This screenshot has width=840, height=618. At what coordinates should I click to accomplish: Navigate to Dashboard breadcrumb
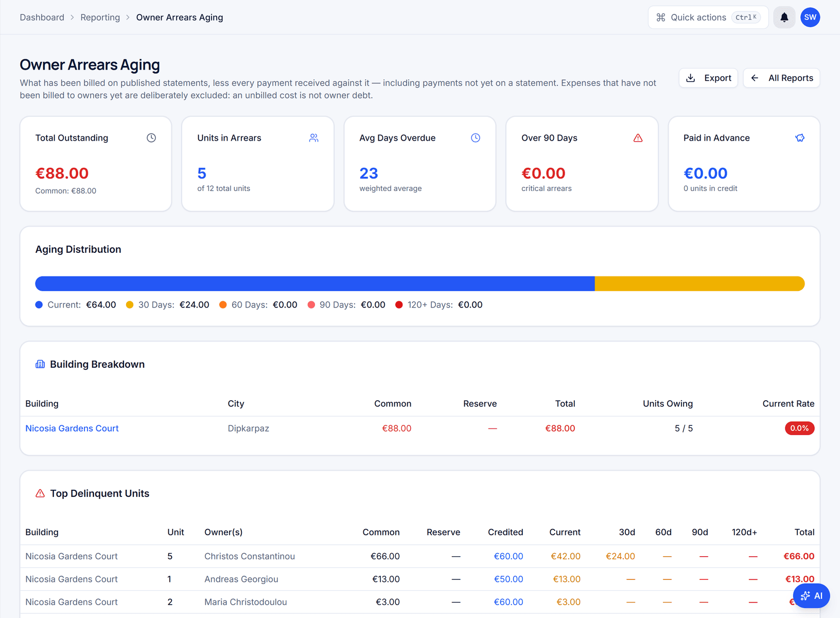pyautogui.click(x=42, y=18)
